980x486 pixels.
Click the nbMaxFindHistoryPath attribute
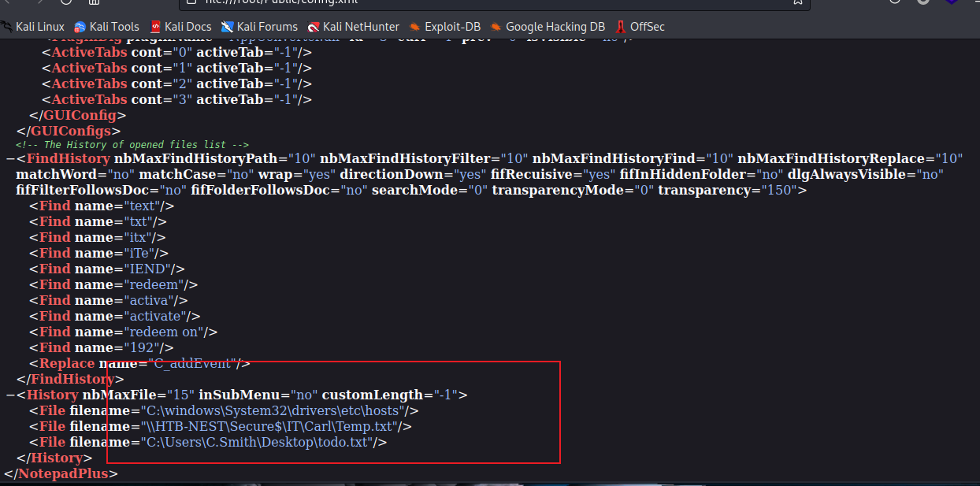coord(215,158)
